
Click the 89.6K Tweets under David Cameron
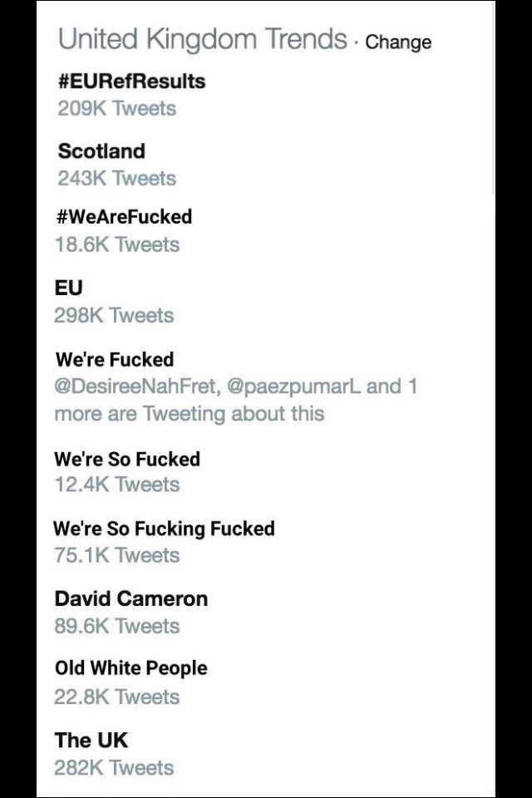[x=116, y=625]
